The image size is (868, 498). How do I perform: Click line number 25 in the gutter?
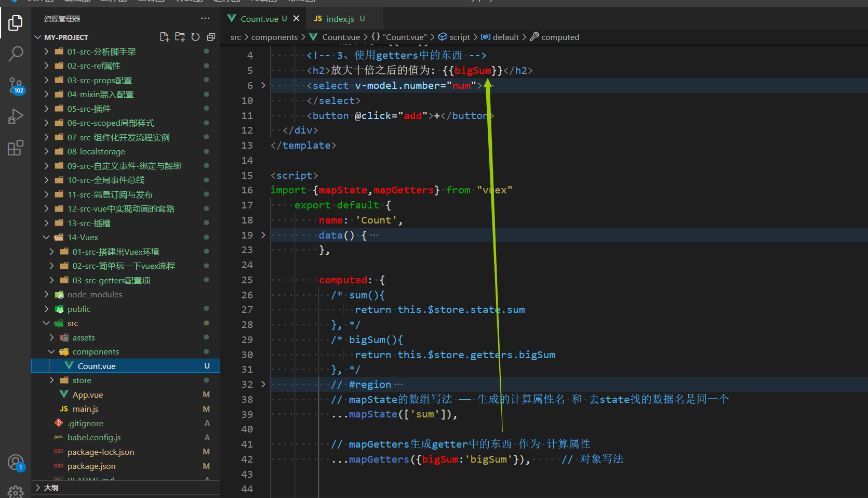click(247, 280)
